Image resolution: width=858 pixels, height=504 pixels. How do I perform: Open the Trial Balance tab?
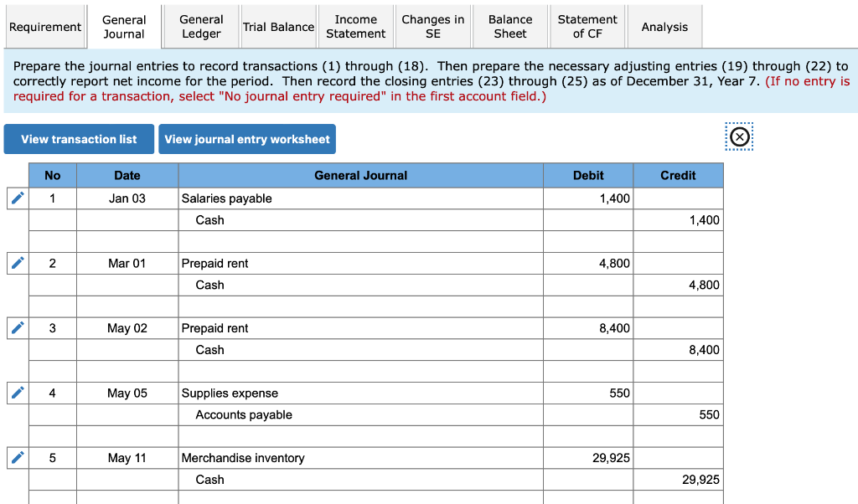tap(278, 26)
